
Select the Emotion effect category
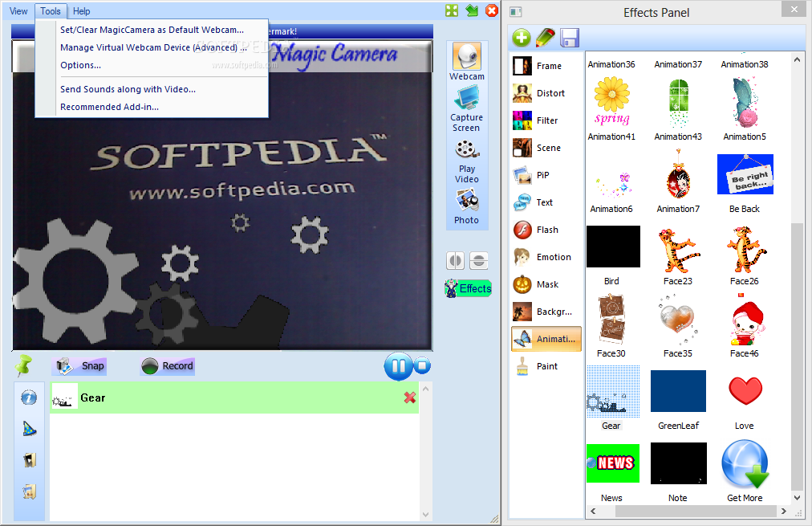[546, 257]
